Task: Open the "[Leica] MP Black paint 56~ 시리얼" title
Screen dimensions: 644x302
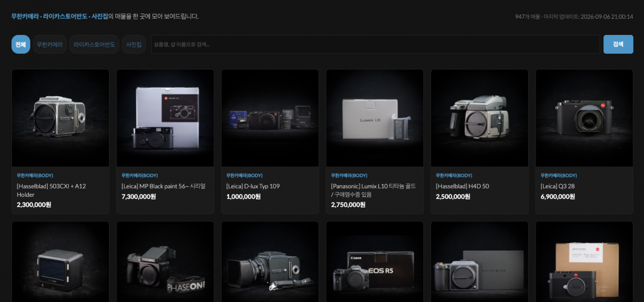Action: 164,186
